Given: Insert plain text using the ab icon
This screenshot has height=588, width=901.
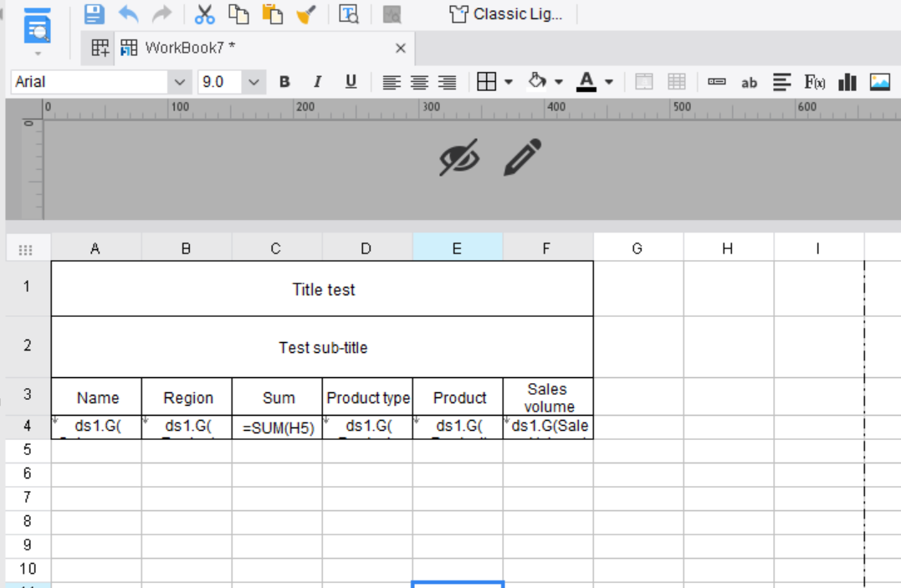Looking at the screenshot, I should [x=749, y=83].
